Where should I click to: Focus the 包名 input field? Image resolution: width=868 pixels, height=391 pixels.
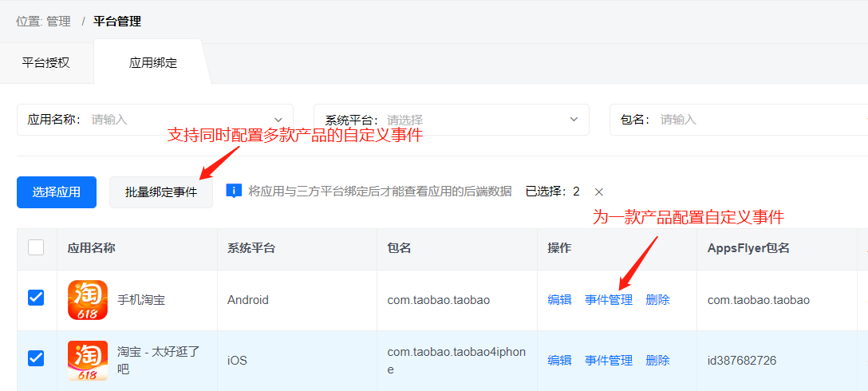[739, 120]
